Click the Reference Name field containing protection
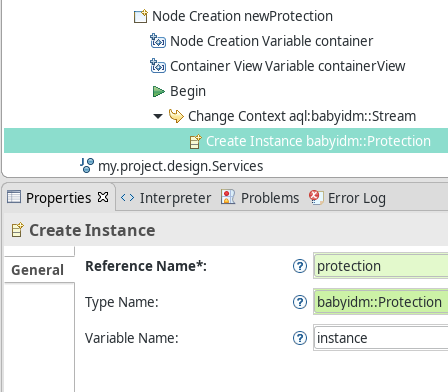Viewport: 448px width, 392px height. click(x=381, y=266)
